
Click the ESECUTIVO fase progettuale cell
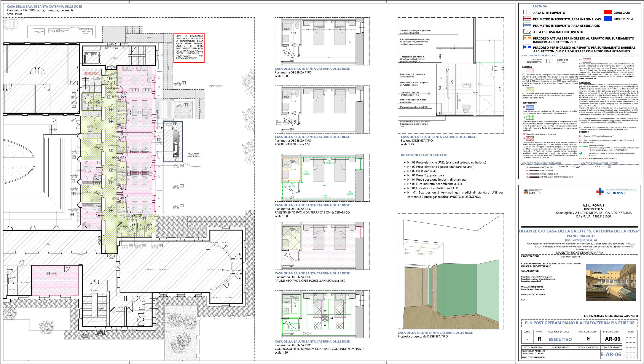[560, 339]
